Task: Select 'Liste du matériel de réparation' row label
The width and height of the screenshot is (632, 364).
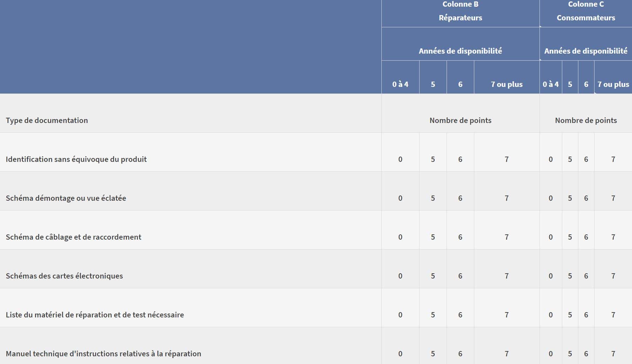Action: coord(95,315)
